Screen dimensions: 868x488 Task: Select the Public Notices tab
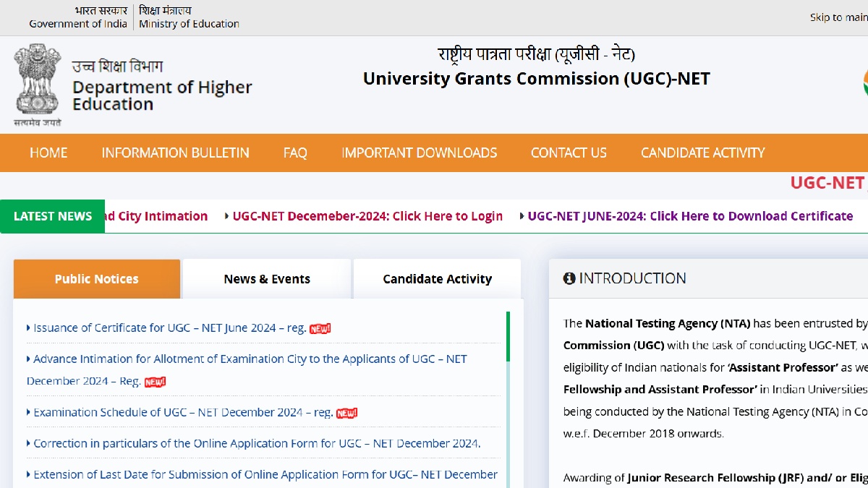pyautogui.click(x=97, y=279)
